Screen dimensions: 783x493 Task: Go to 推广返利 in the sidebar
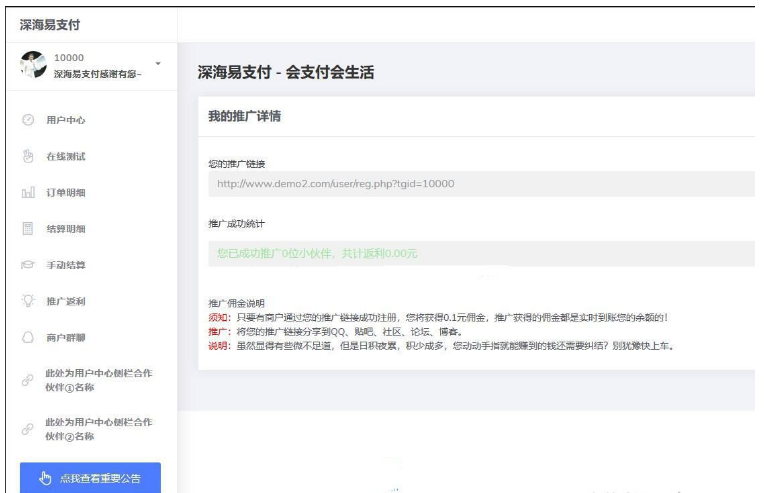coord(66,301)
